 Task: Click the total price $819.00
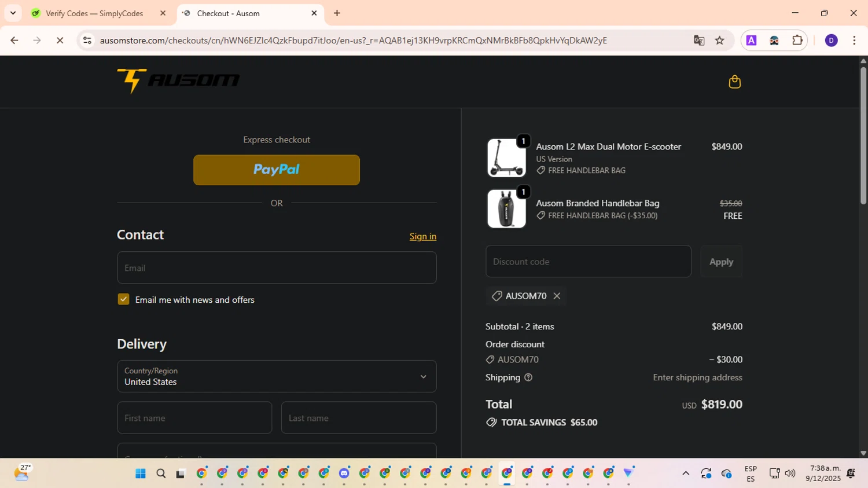pyautogui.click(x=722, y=404)
